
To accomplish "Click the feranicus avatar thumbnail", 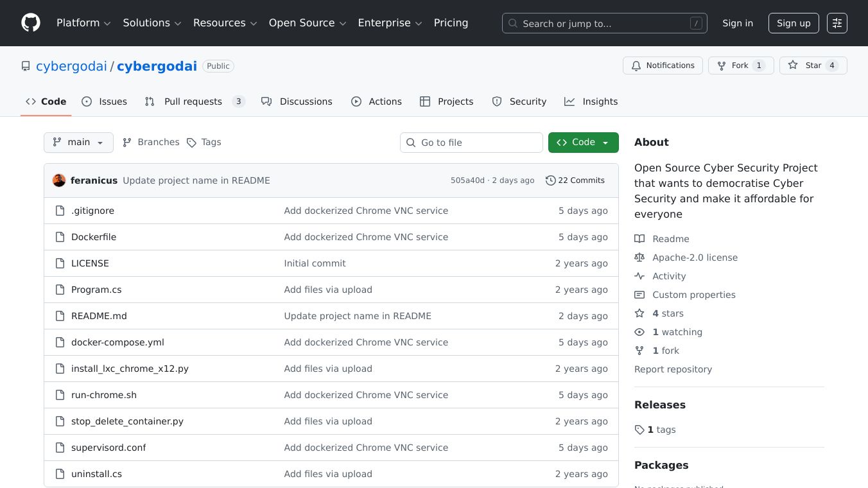I will [x=59, y=180].
